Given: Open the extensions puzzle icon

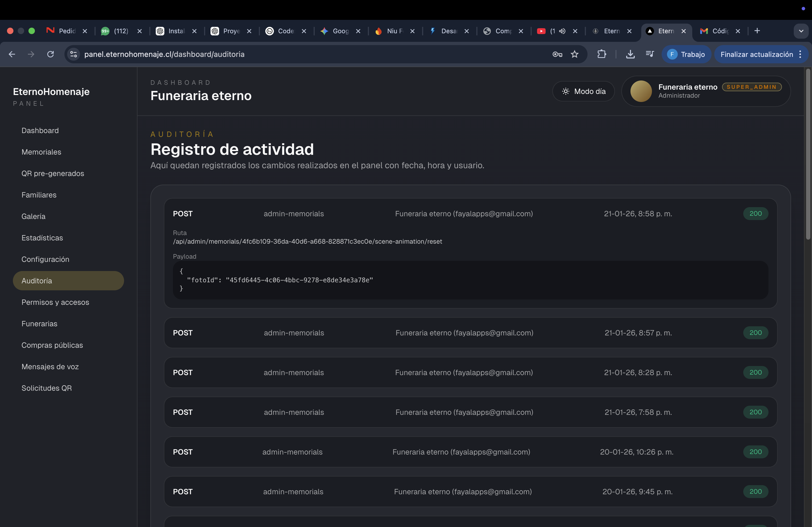Looking at the screenshot, I should click(602, 54).
